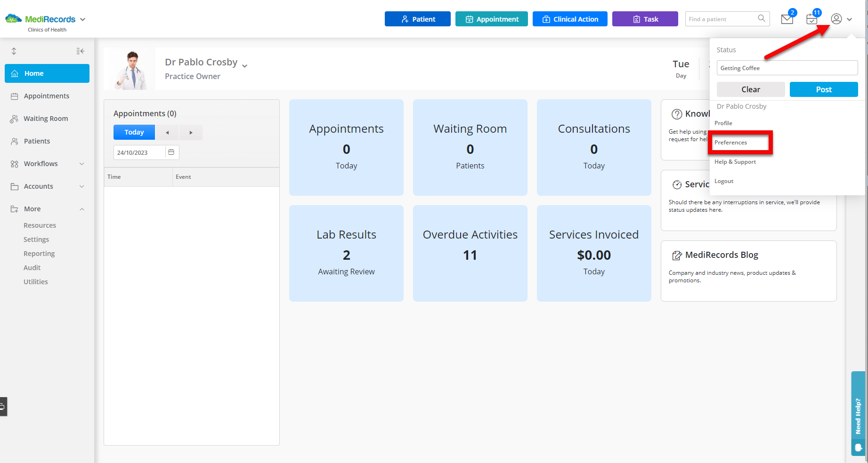Screen dimensions: 868x463
Task: Click the MediRecords Blog pencil icon
Action: (x=677, y=255)
